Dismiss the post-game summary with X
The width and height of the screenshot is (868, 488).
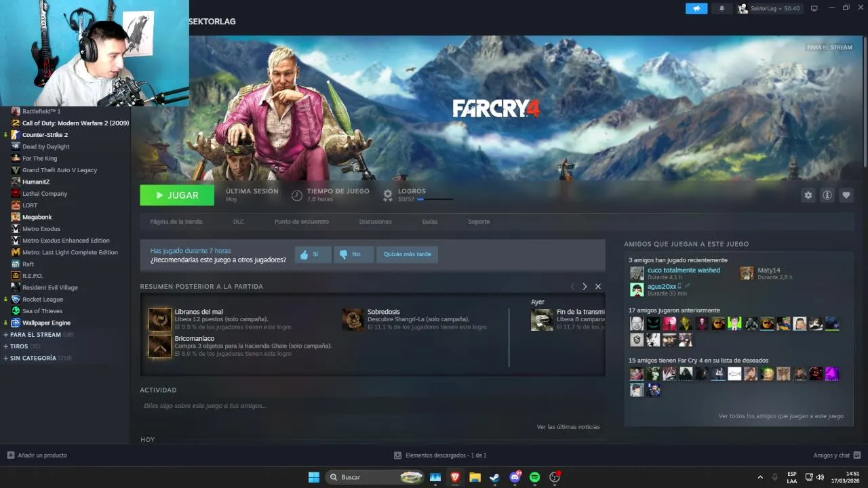(598, 287)
